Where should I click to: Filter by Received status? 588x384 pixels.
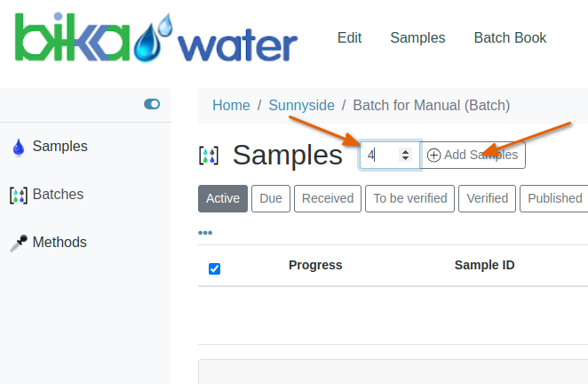coord(328,198)
